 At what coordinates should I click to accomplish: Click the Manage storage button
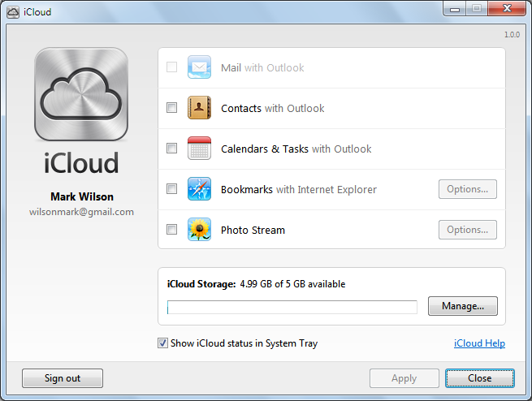pos(463,306)
